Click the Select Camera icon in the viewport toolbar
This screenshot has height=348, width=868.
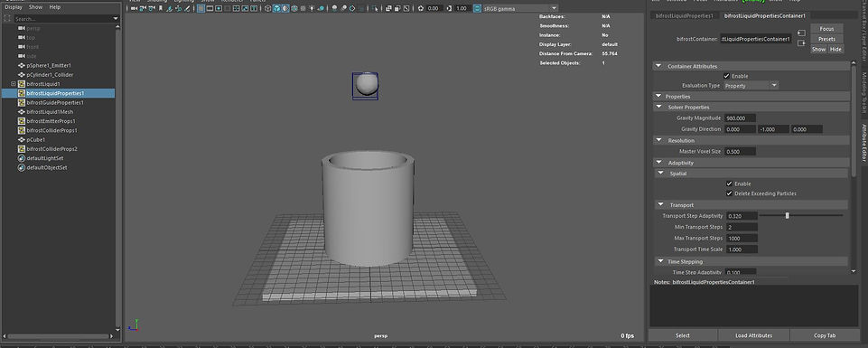click(134, 8)
